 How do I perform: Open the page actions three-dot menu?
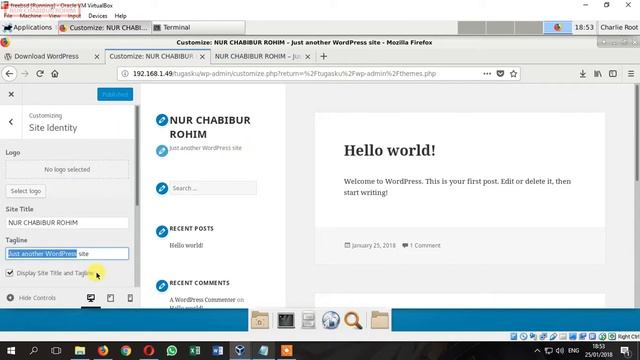487,74
